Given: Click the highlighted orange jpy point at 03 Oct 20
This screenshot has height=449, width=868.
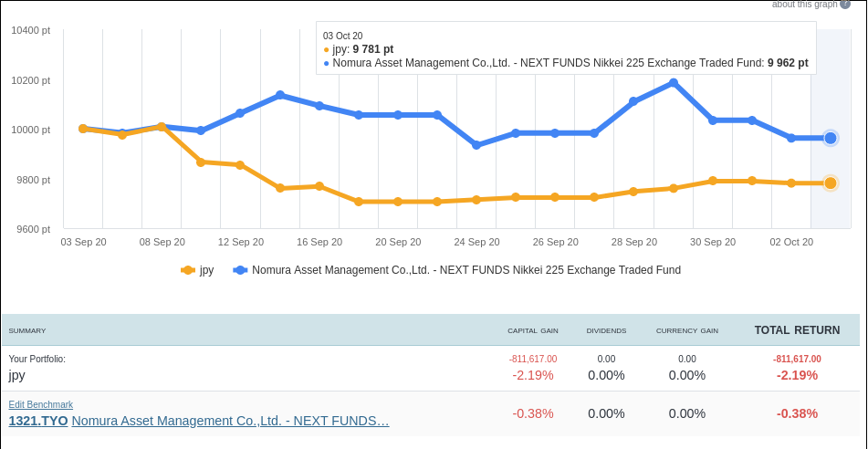Looking at the screenshot, I should [x=831, y=183].
